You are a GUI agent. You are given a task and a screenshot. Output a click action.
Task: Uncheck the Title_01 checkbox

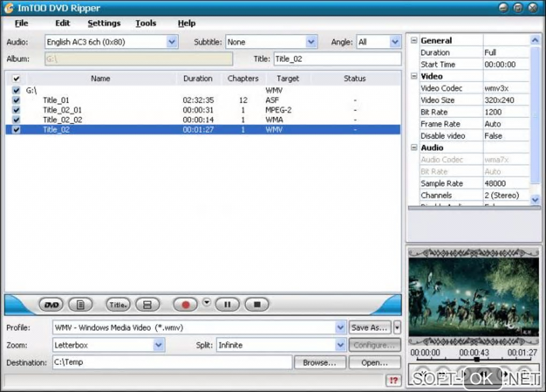(x=16, y=100)
